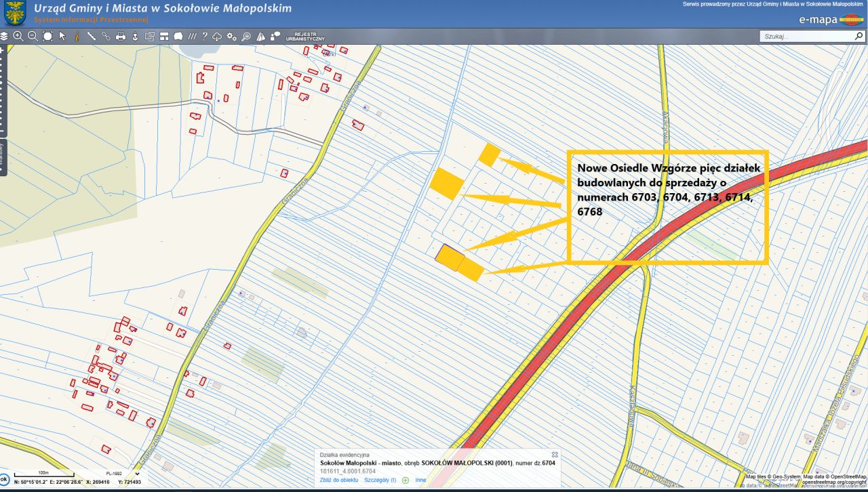Image resolution: width=868 pixels, height=492 pixels.
Task: Print the current map view
Action: 121,36
